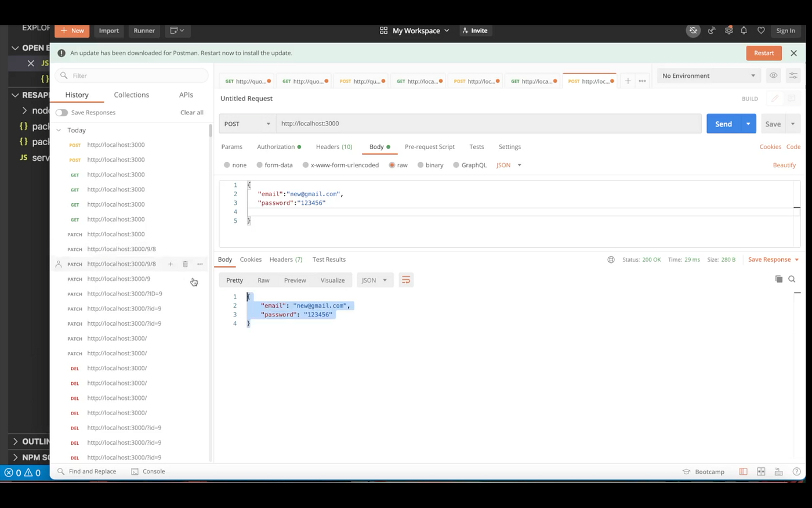This screenshot has height=508, width=812.
Task: Select the raw body type radio button
Action: [x=392, y=165]
